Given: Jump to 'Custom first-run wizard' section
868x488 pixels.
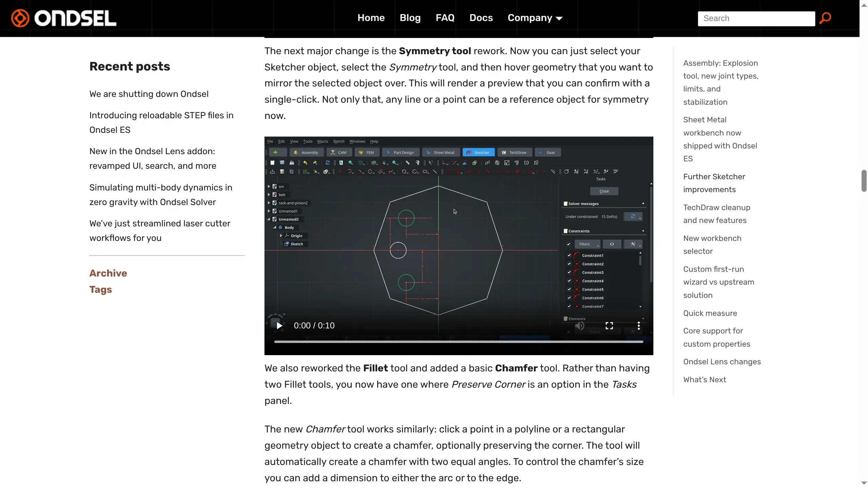Looking at the screenshot, I should tap(719, 282).
